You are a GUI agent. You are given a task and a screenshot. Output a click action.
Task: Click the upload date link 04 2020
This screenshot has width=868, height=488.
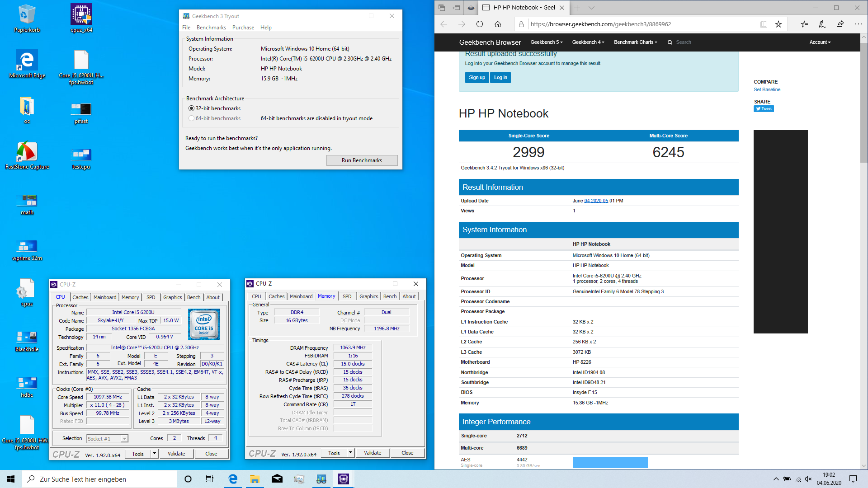pos(596,201)
